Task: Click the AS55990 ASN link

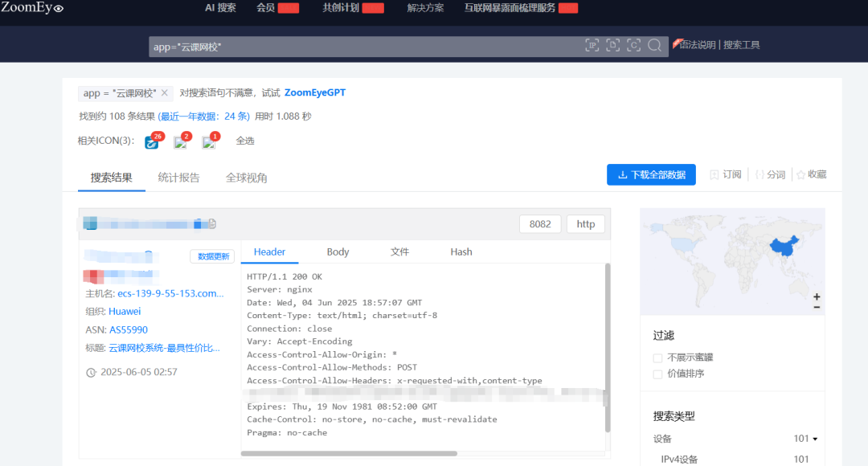Action: tap(129, 330)
